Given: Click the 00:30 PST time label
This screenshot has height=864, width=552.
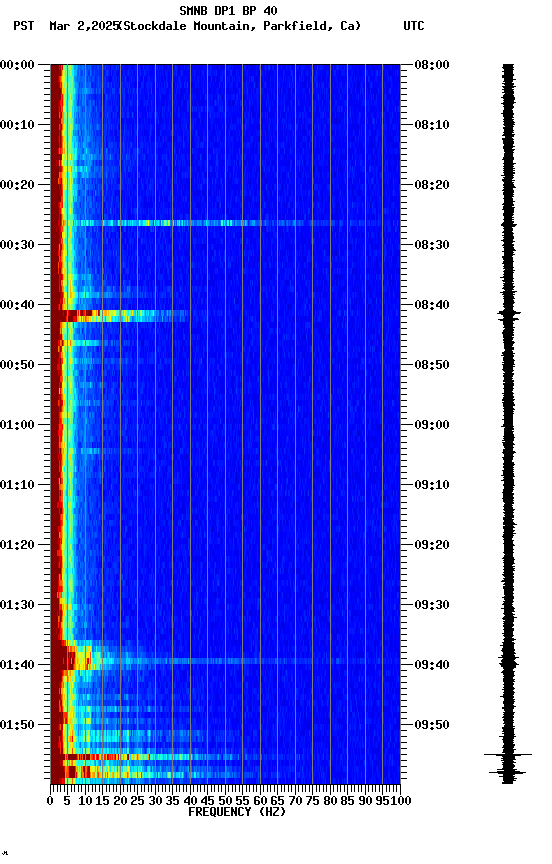Looking at the screenshot, I should (17, 245).
